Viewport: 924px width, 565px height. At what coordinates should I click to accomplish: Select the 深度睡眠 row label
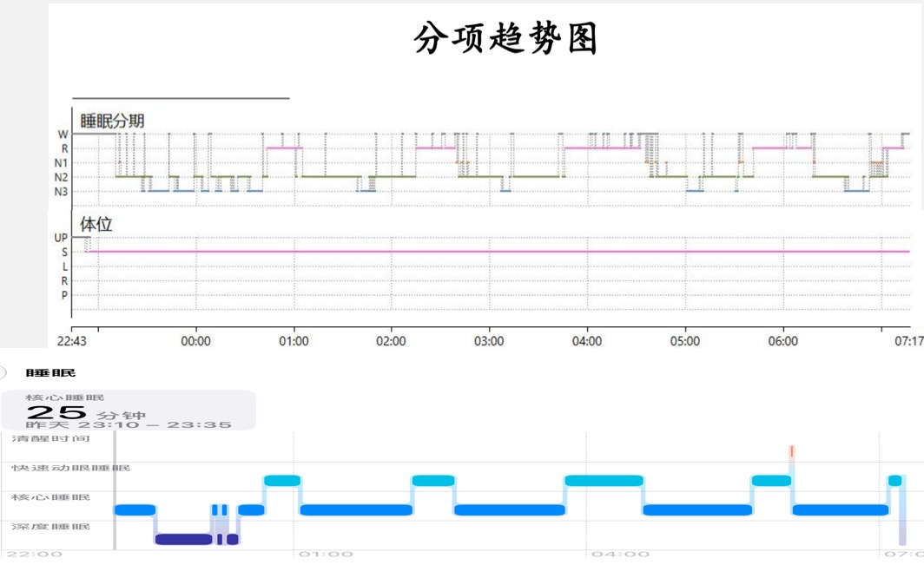(x=50, y=526)
